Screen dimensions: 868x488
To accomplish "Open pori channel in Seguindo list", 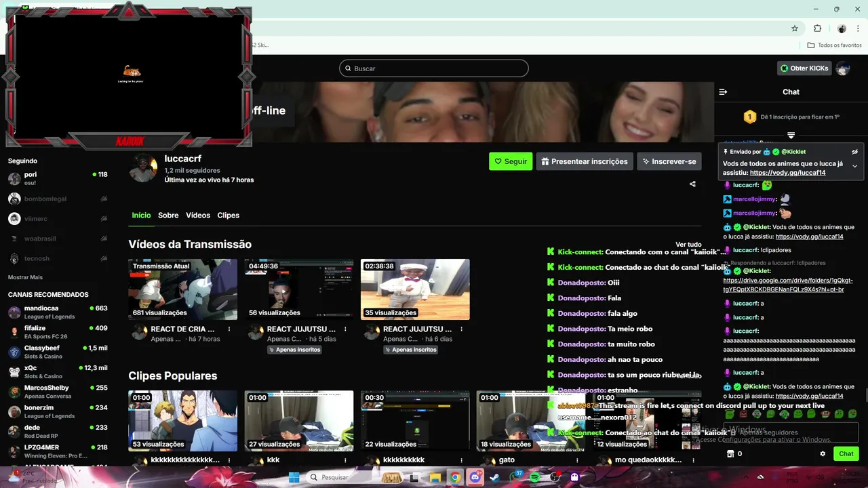I will pos(58,178).
